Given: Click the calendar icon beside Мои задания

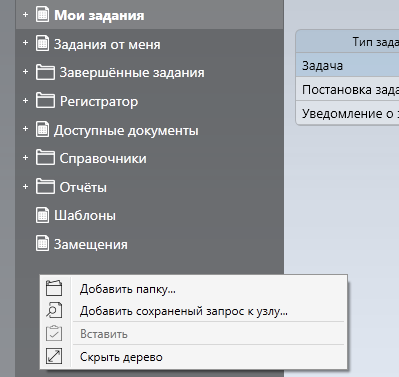Looking at the screenshot, I should pyautogui.click(x=42, y=15).
